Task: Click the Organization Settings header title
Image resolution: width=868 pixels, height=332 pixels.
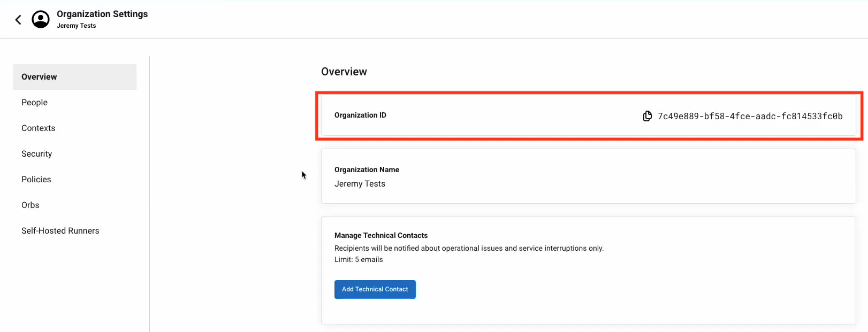Action: pos(102,14)
